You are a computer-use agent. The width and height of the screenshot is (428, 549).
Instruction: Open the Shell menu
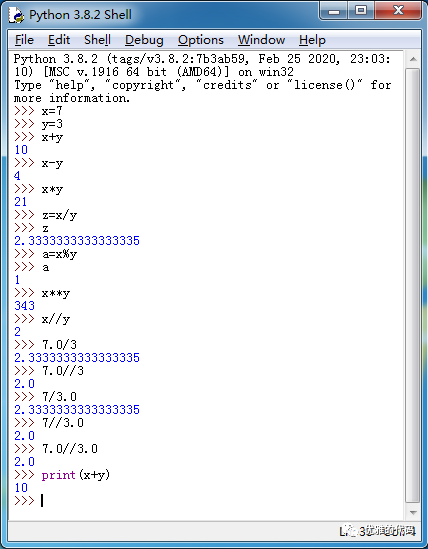[97, 40]
